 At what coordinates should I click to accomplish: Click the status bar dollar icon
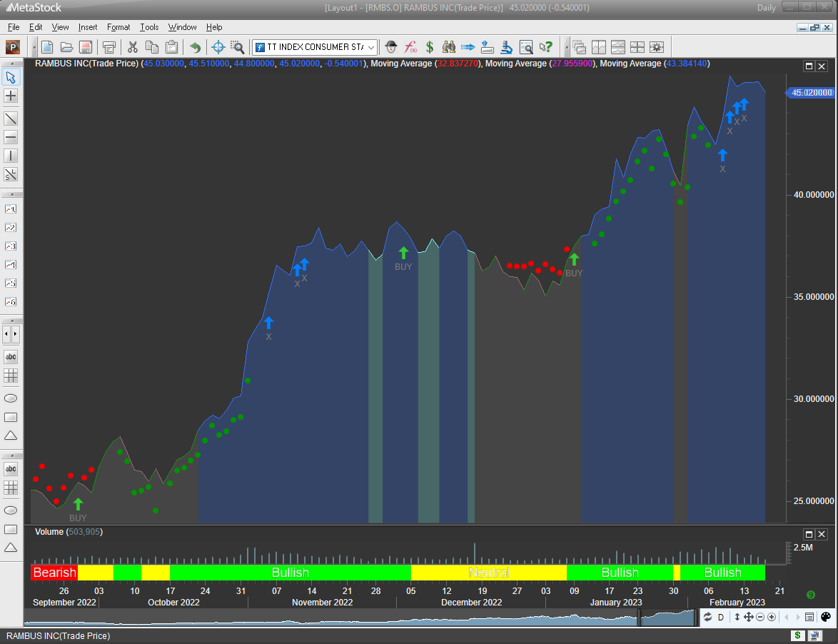(797, 635)
